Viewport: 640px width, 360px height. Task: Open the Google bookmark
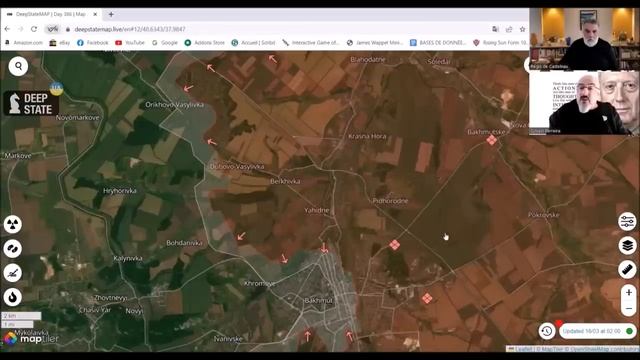click(165, 42)
